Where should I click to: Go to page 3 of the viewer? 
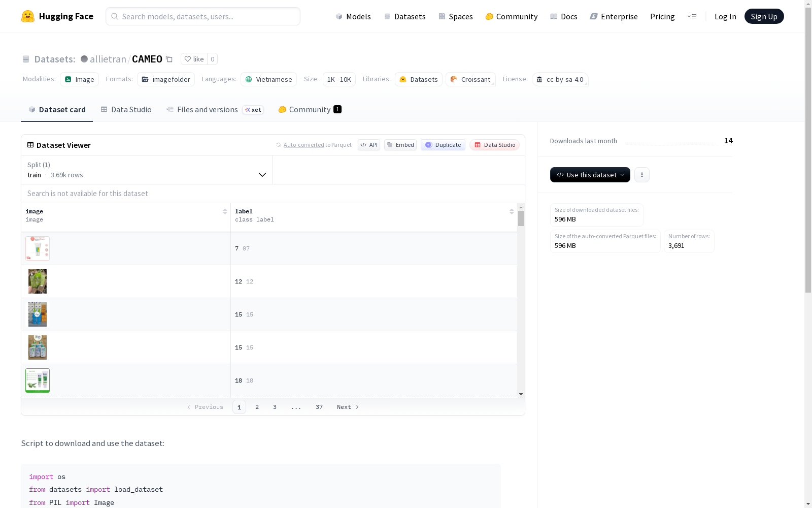275,407
